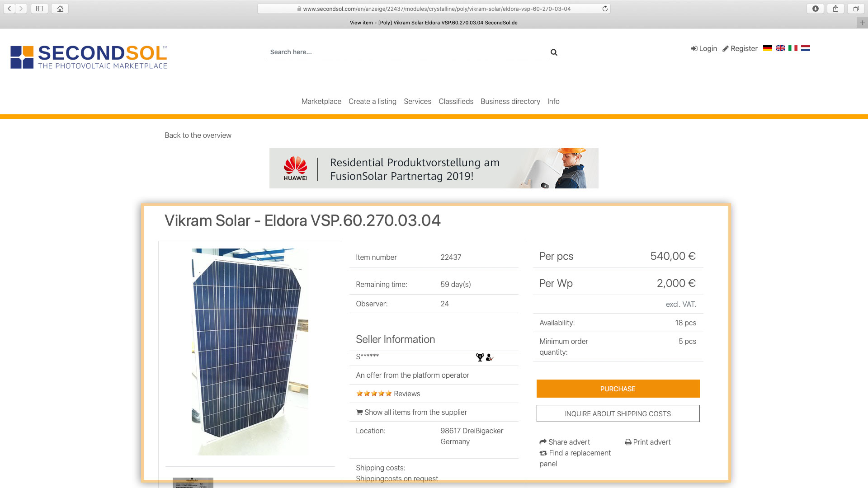Open the Business directory menu
The width and height of the screenshot is (868, 488).
[510, 102]
